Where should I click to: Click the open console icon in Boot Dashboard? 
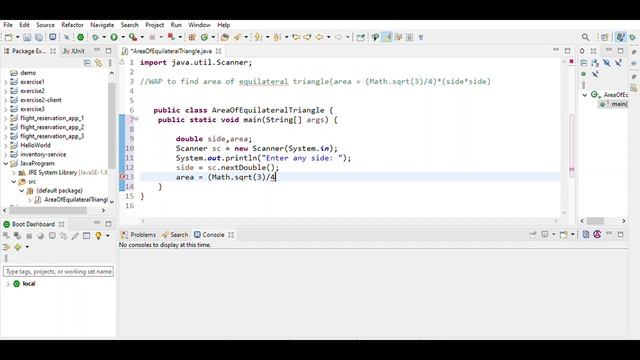52,236
